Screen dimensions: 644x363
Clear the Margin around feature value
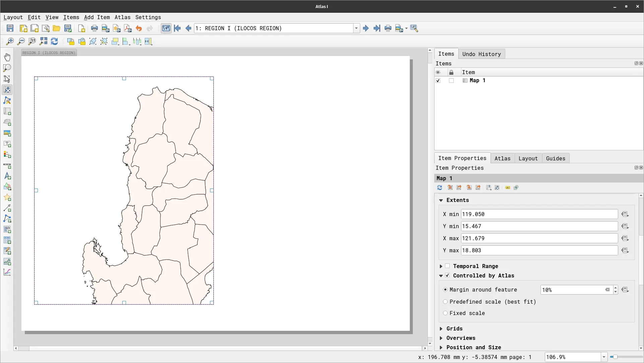pos(608,290)
